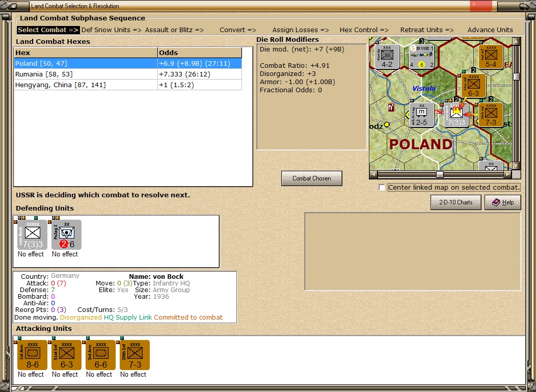Click Combat Ratio: +4.91 line
The height and width of the screenshot is (392, 536).
294,65
